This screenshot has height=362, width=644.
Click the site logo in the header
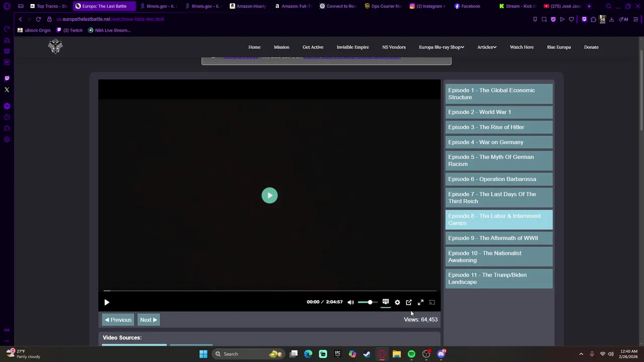point(55,47)
